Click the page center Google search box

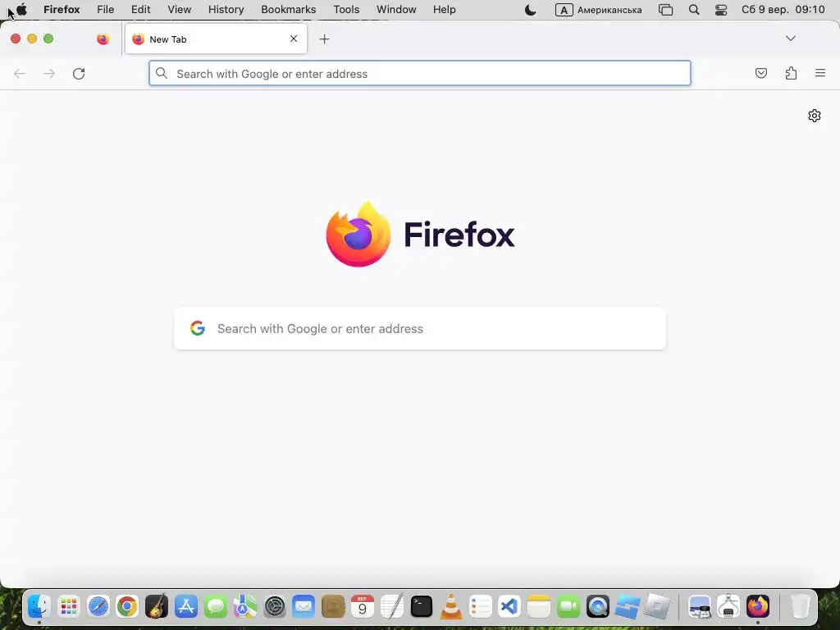[x=420, y=328]
